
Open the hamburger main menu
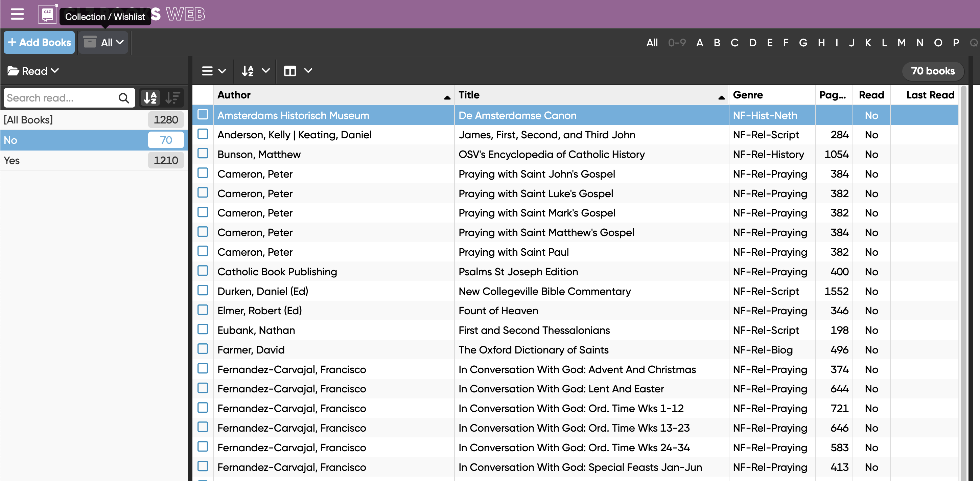pos(17,14)
